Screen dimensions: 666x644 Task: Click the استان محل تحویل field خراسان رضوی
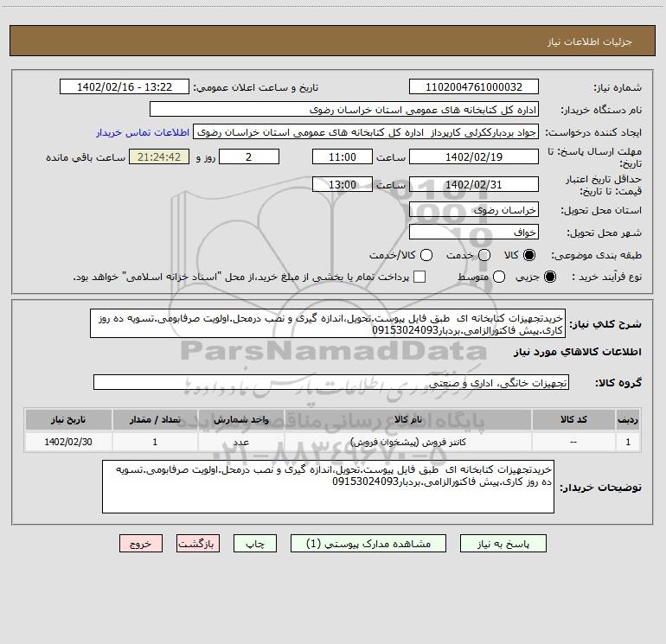[x=474, y=209]
